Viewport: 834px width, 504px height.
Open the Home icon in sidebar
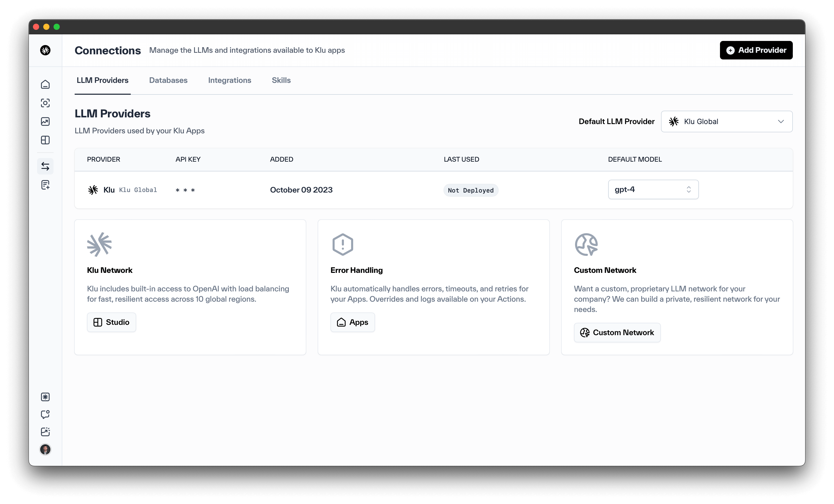tap(45, 84)
